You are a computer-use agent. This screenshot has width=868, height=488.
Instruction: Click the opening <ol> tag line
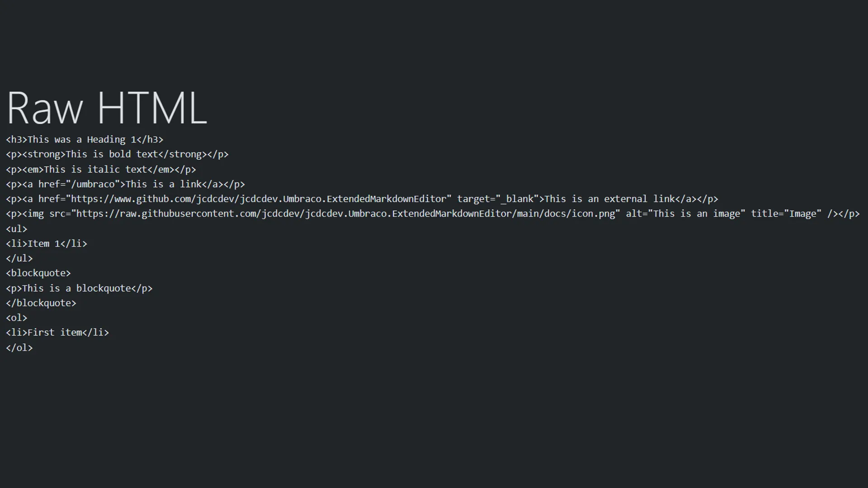pyautogui.click(x=17, y=318)
